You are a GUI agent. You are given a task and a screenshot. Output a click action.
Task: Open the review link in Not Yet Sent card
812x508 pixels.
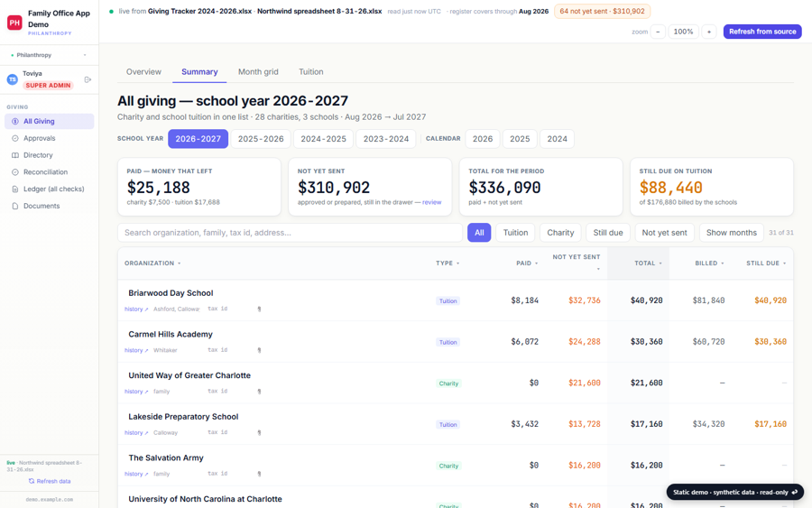431,202
